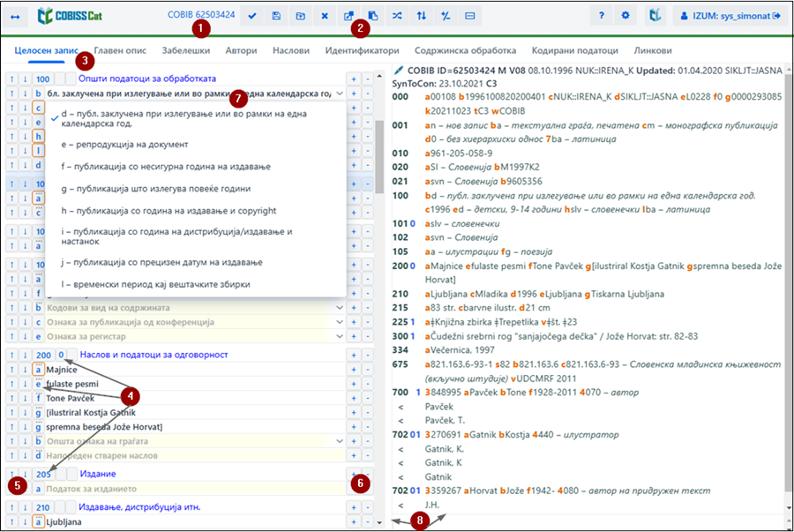This screenshot has height=532, width=794.
Task: Expand the Општа ознака на граѓата dropdown
Action: click(340, 441)
